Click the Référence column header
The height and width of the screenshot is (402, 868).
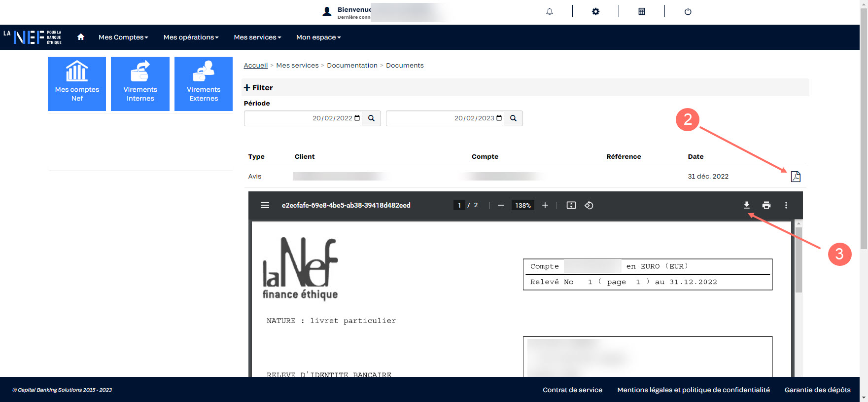(624, 156)
